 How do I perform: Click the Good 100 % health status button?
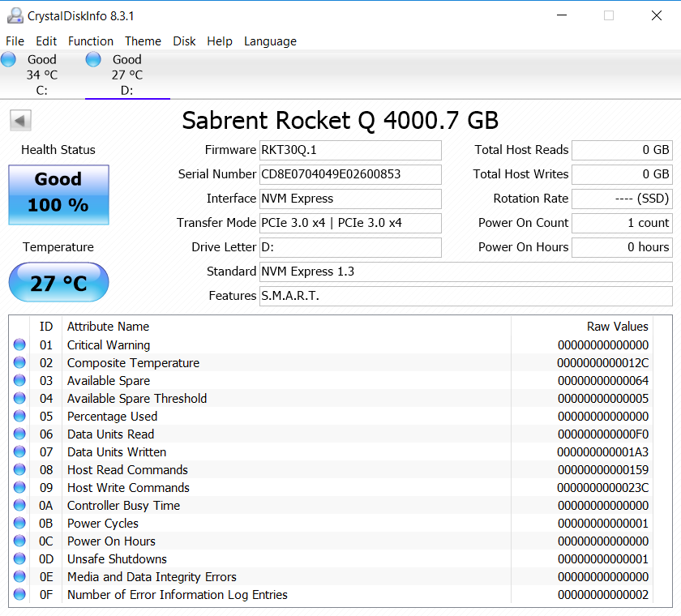[58, 195]
